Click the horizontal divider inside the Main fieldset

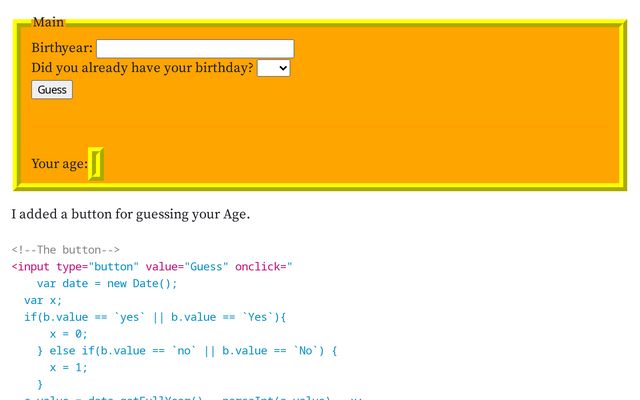coord(320,127)
